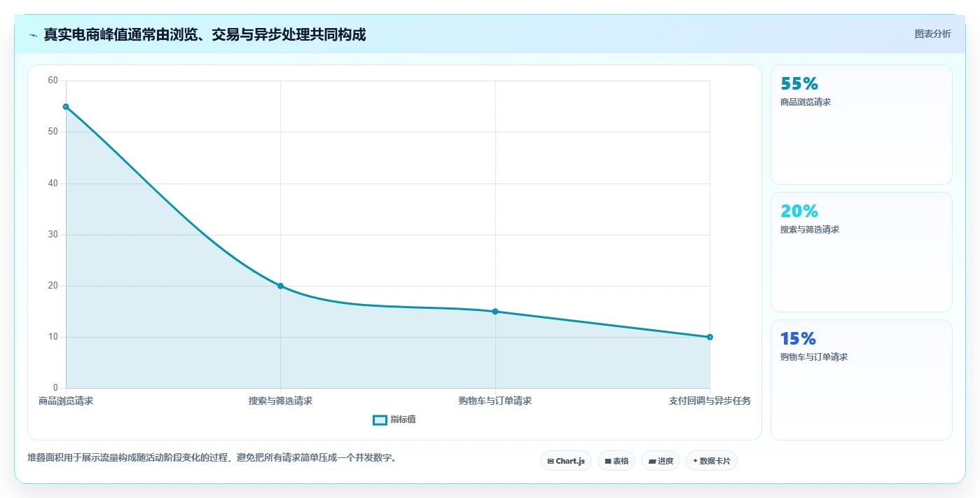This screenshot has height=498, width=980.
Task: Select the 进度 tag pill
Action: click(661, 461)
